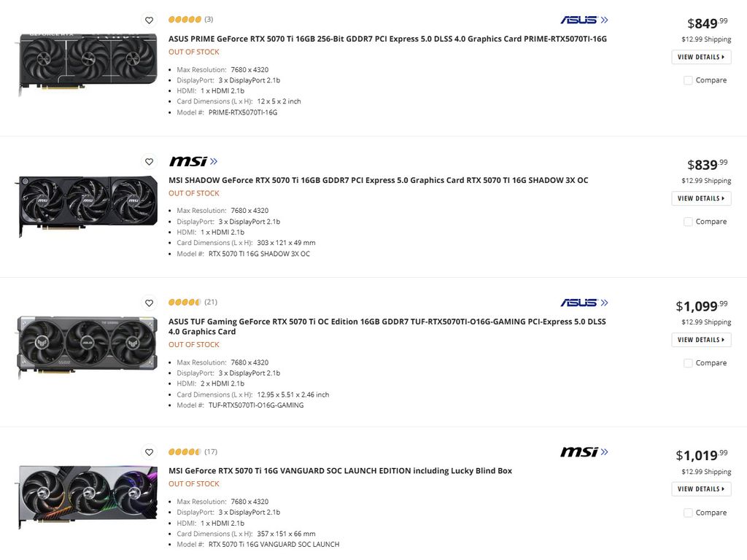747x560 pixels.
Task: Open MSI VANGUARD SOC LAUNCH EDITION title link
Action: [340, 471]
